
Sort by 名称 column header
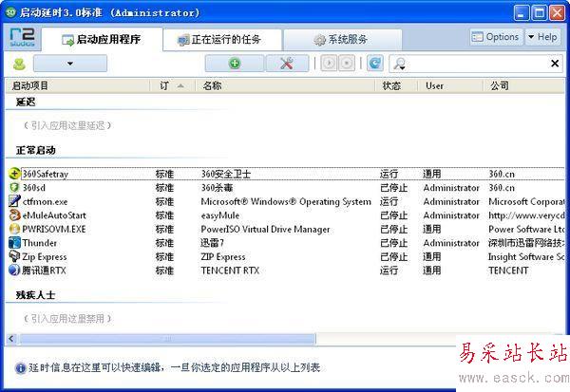[285, 86]
